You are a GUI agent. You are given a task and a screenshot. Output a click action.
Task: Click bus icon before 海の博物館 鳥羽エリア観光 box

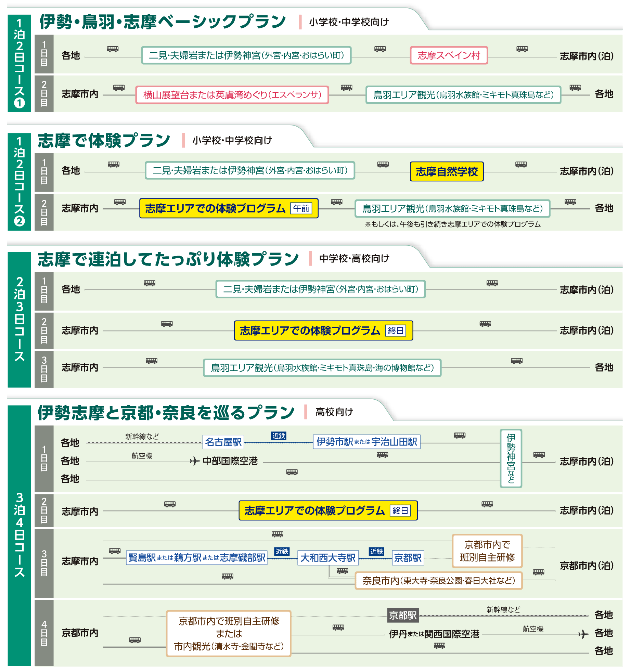(x=152, y=361)
